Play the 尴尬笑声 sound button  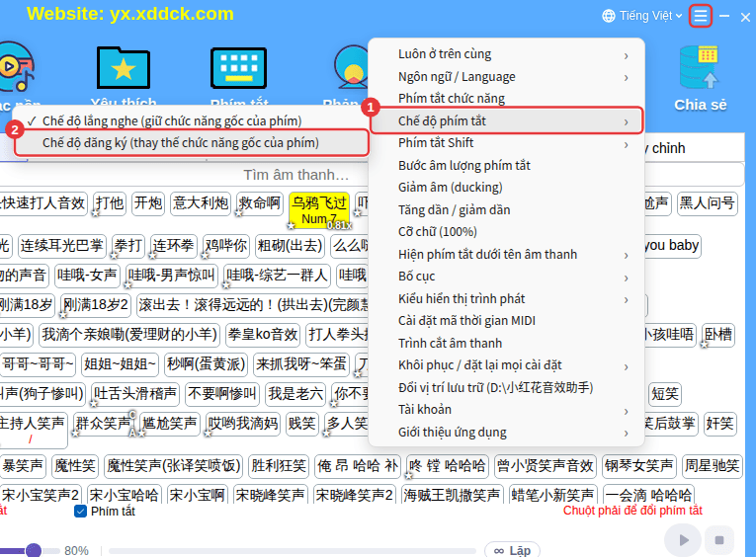tap(170, 424)
